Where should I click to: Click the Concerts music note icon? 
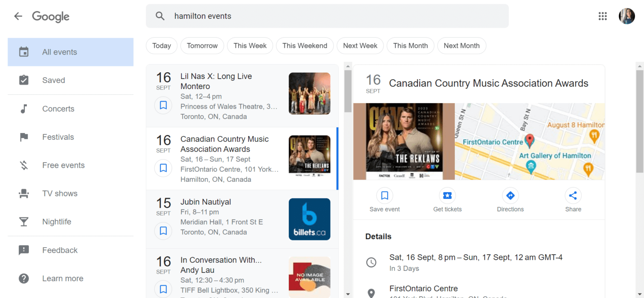[24, 109]
